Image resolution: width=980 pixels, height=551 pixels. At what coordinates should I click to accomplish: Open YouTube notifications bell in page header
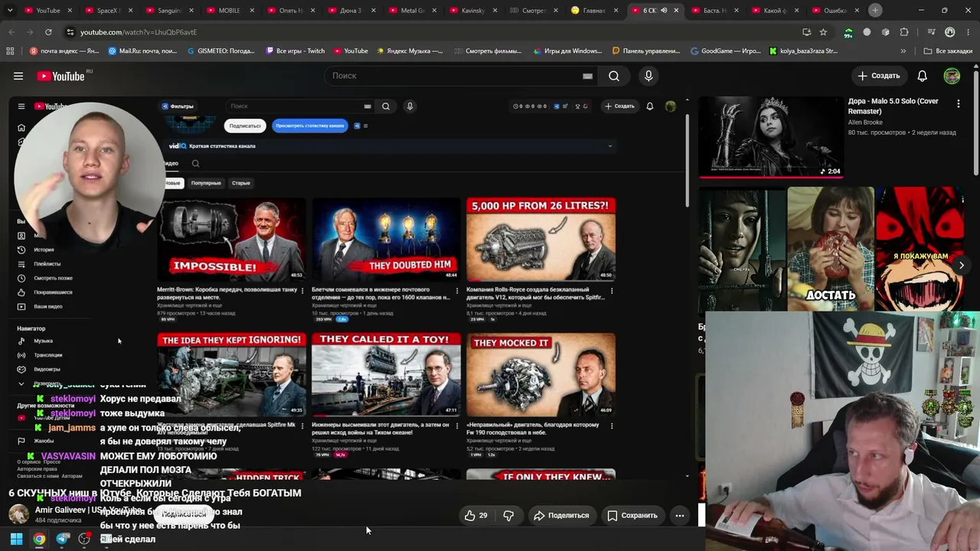pyautogui.click(x=923, y=76)
